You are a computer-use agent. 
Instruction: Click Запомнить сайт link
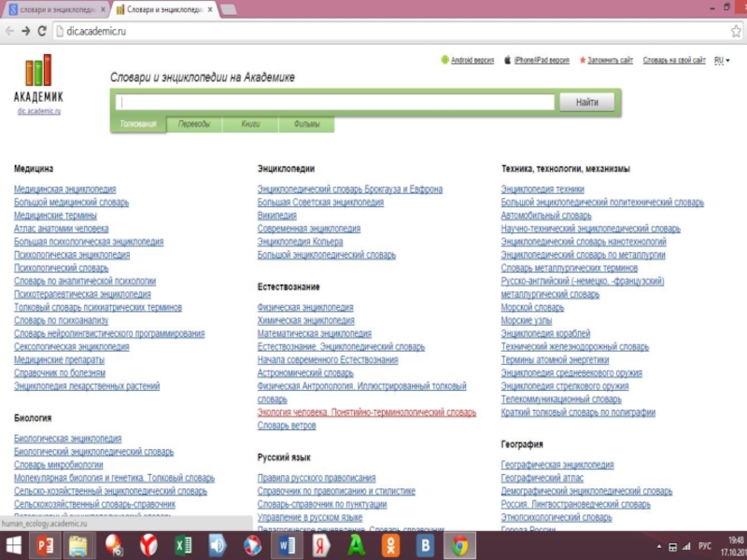[610, 60]
